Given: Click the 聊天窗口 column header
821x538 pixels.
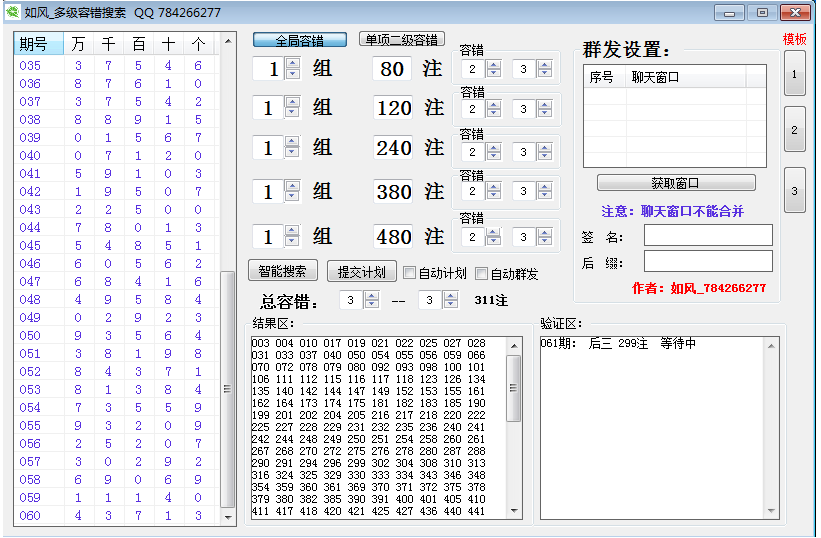Looking at the screenshot, I should pyautogui.click(x=686, y=77).
